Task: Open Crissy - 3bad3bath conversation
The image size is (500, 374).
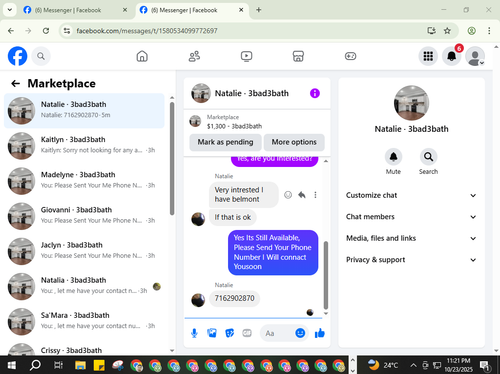Action: [84, 348]
